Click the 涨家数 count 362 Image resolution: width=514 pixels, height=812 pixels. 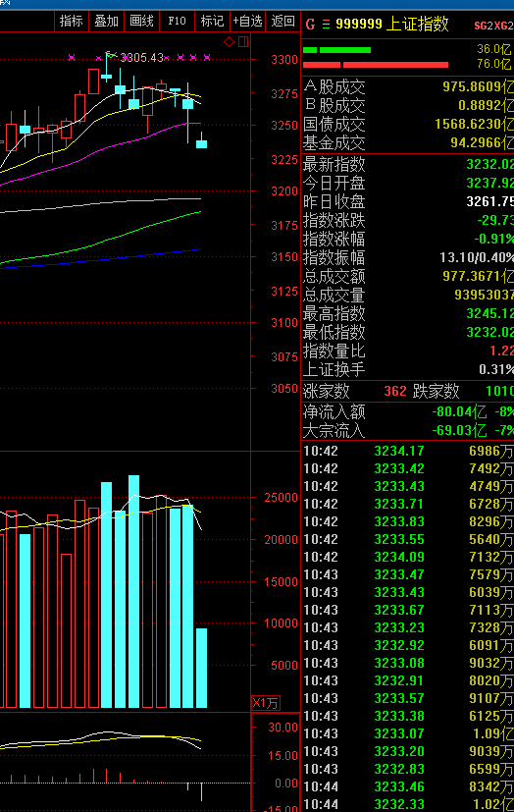tap(395, 391)
